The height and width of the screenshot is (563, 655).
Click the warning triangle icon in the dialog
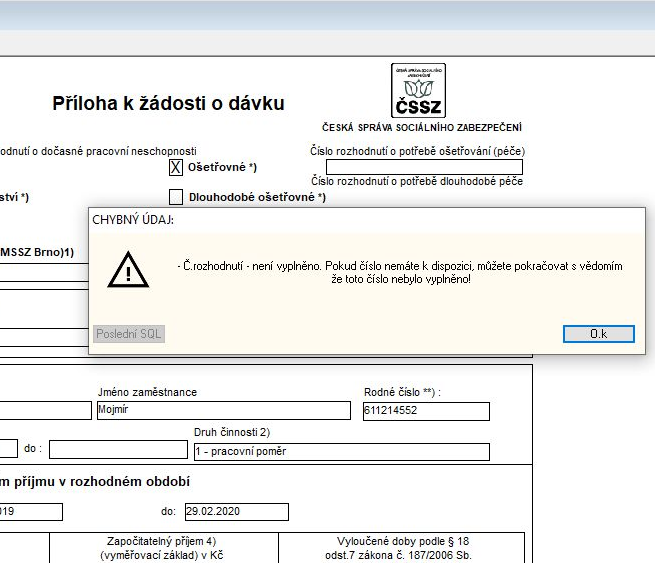128,270
